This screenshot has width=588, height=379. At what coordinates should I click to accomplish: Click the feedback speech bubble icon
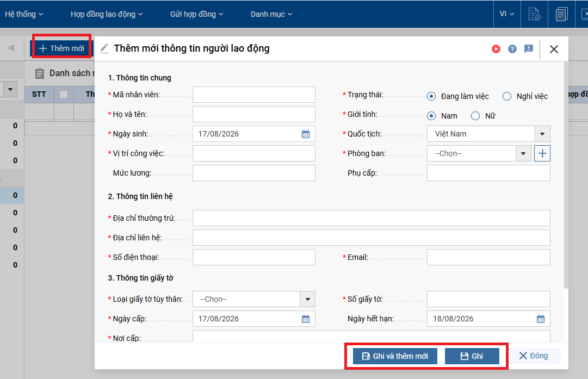tap(529, 49)
